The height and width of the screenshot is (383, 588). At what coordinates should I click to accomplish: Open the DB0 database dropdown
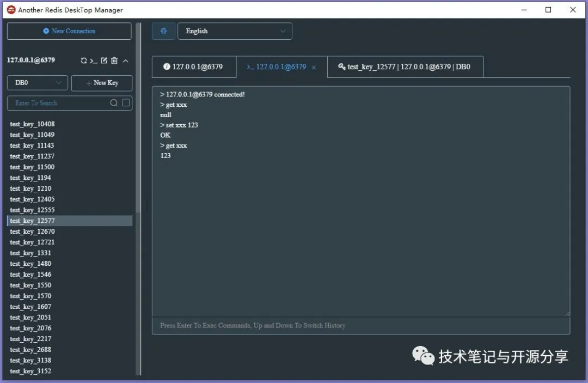(x=38, y=83)
